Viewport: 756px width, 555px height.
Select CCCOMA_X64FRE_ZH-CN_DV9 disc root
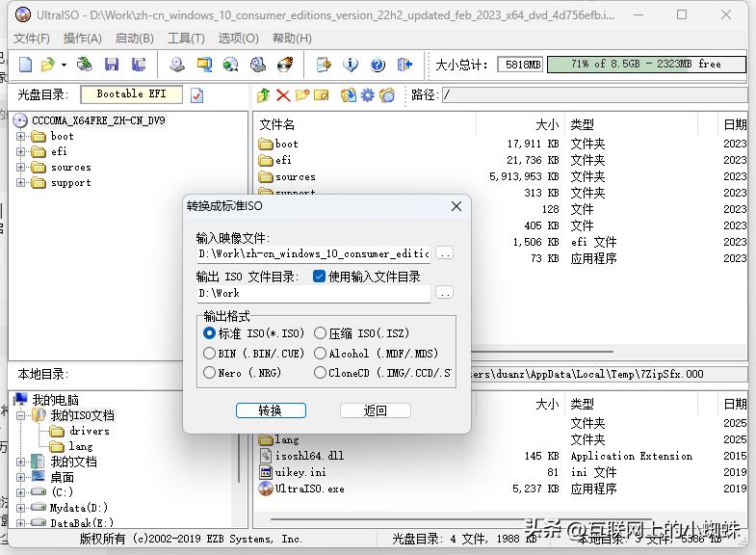coord(98,120)
